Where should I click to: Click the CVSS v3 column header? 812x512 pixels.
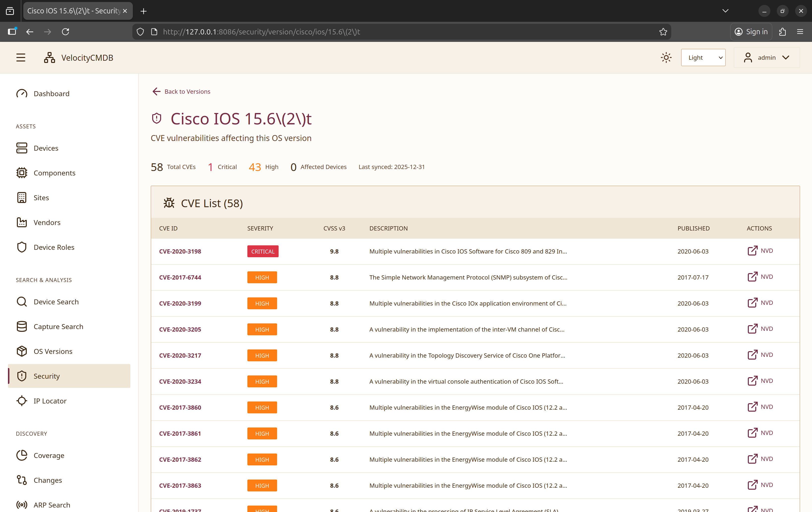(334, 228)
